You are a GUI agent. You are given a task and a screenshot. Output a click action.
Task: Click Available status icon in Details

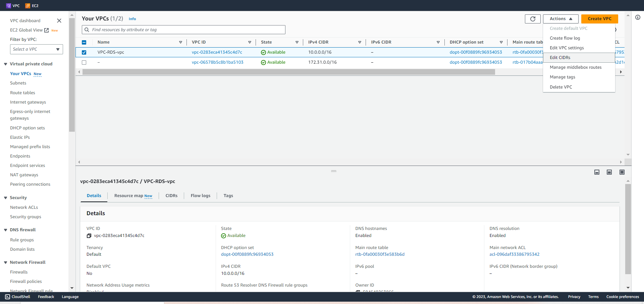pos(223,236)
